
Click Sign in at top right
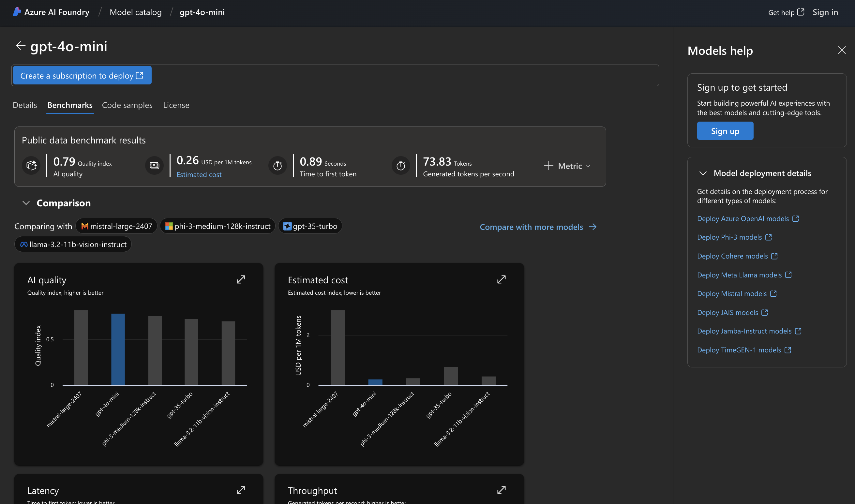(825, 12)
